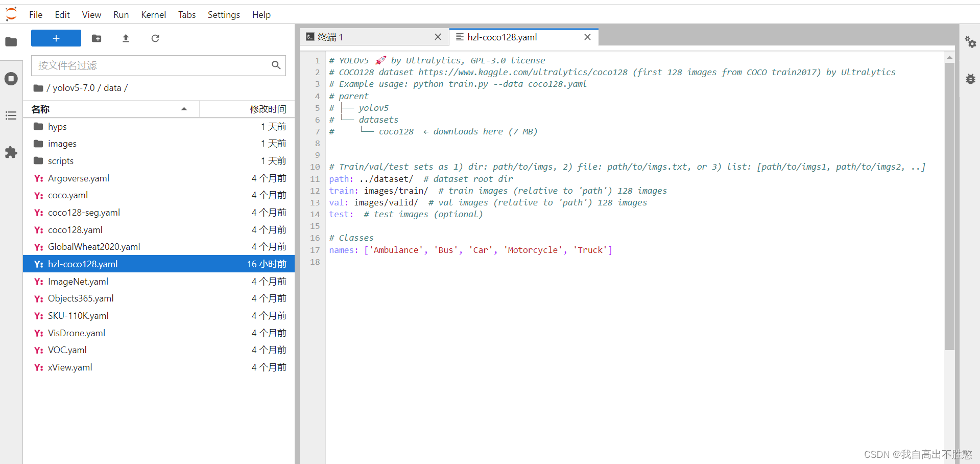Open the Run menu

[121, 15]
